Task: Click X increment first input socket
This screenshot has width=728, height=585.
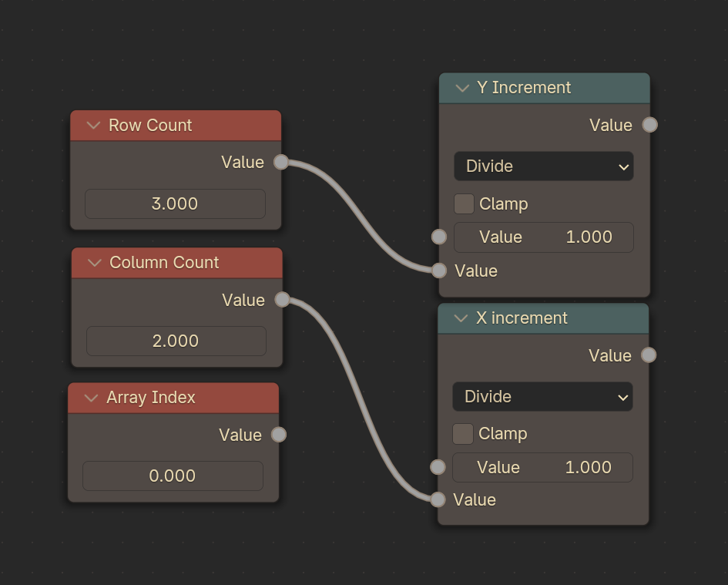Action: tap(438, 467)
